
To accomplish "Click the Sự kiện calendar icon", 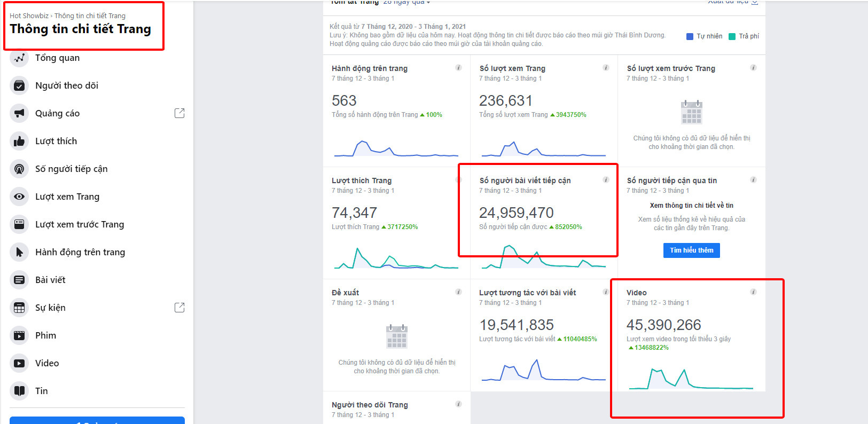I will coord(19,308).
